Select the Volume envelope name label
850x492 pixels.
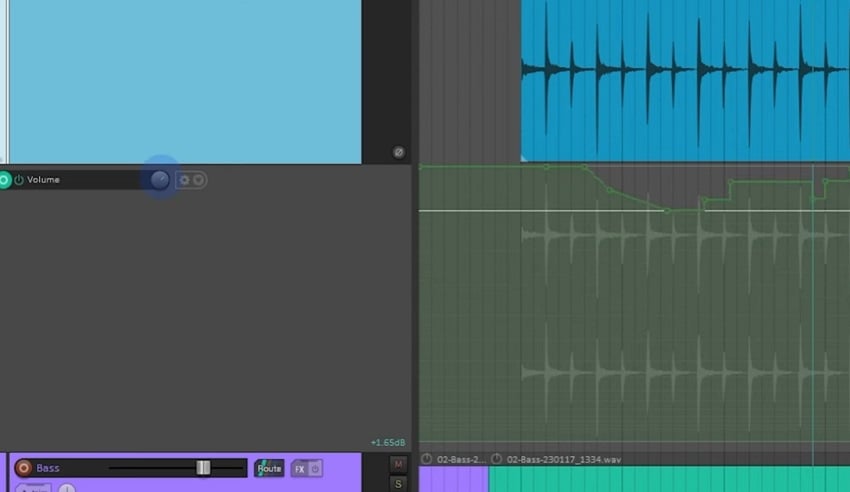(43, 180)
